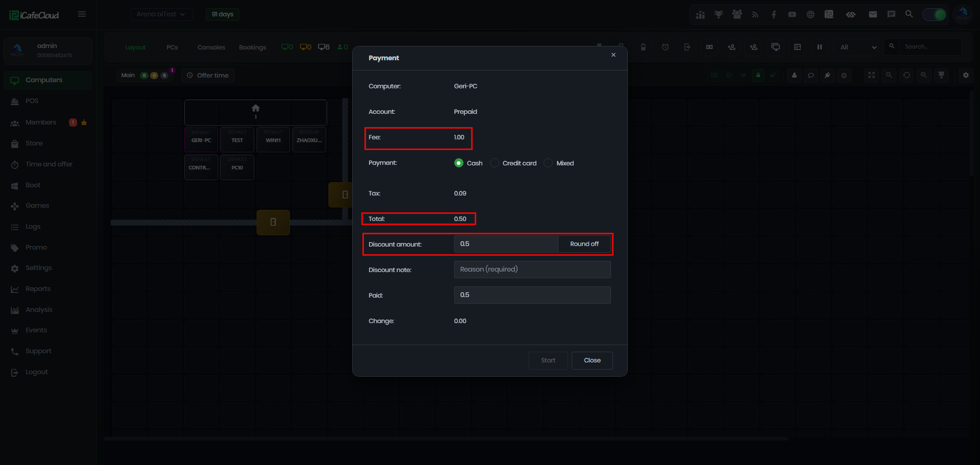
Task: Click the Start button in Payment dialog
Action: point(548,360)
